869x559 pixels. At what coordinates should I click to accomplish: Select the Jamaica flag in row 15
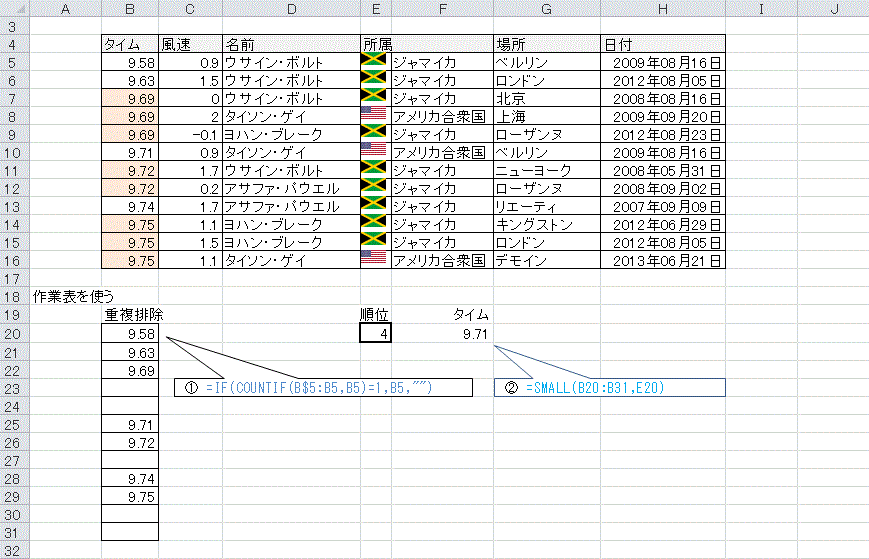(x=373, y=241)
